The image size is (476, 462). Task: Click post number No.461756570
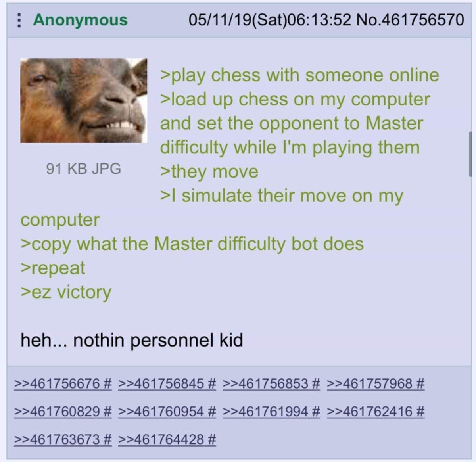pyautogui.click(x=410, y=20)
